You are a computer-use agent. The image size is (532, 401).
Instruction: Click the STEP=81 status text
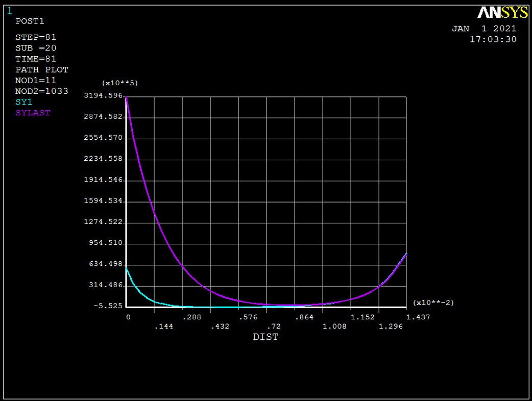35,38
